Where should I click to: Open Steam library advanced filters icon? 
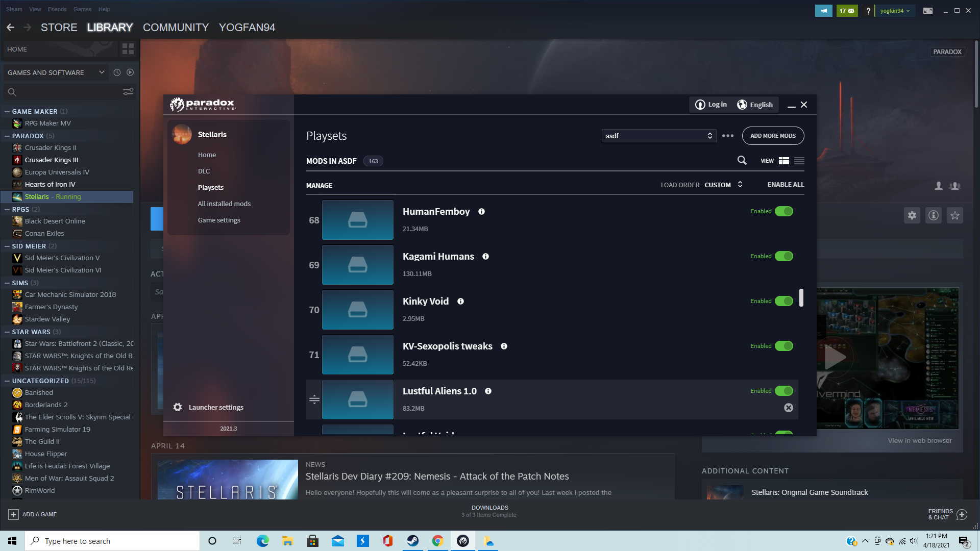click(128, 92)
